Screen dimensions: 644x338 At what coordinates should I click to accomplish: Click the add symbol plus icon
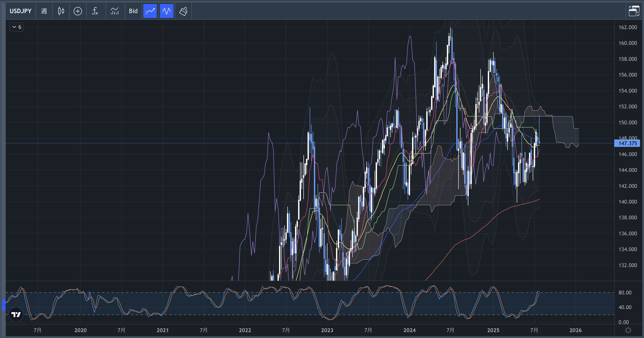coord(78,11)
